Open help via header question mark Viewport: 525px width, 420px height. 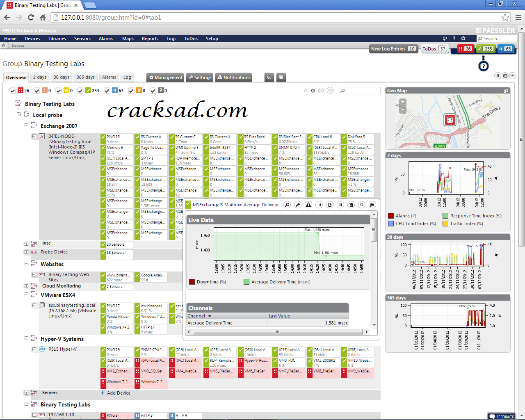(x=454, y=39)
